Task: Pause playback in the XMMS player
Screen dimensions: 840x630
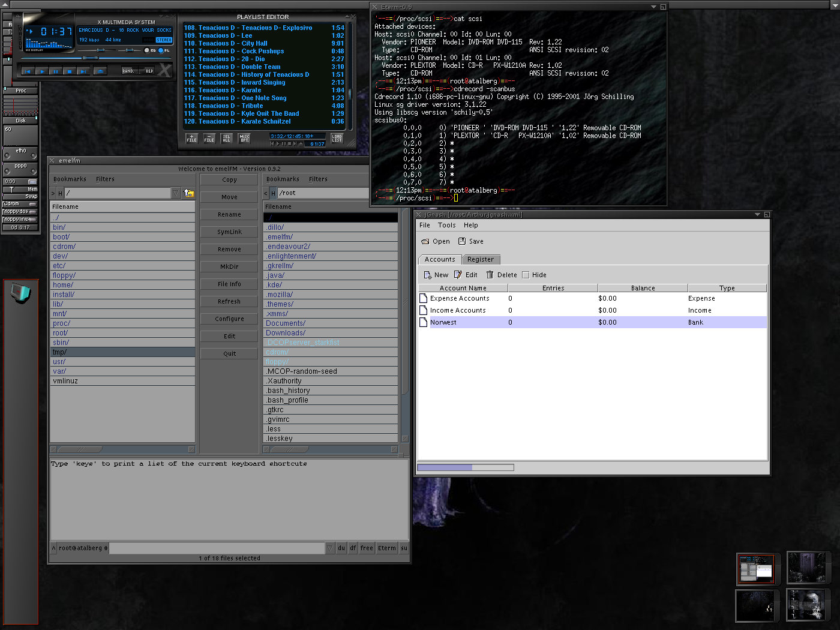Action: click(x=55, y=71)
